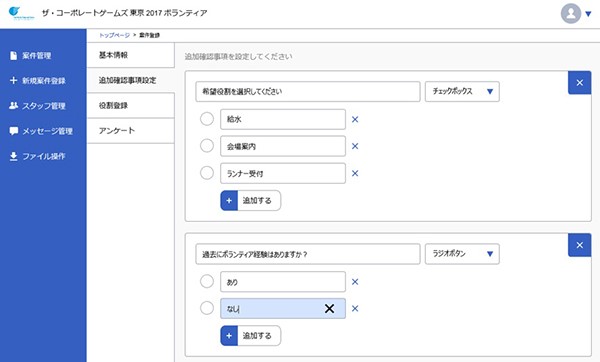Click the あり option field
This screenshot has width=600, height=362.
click(283, 282)
